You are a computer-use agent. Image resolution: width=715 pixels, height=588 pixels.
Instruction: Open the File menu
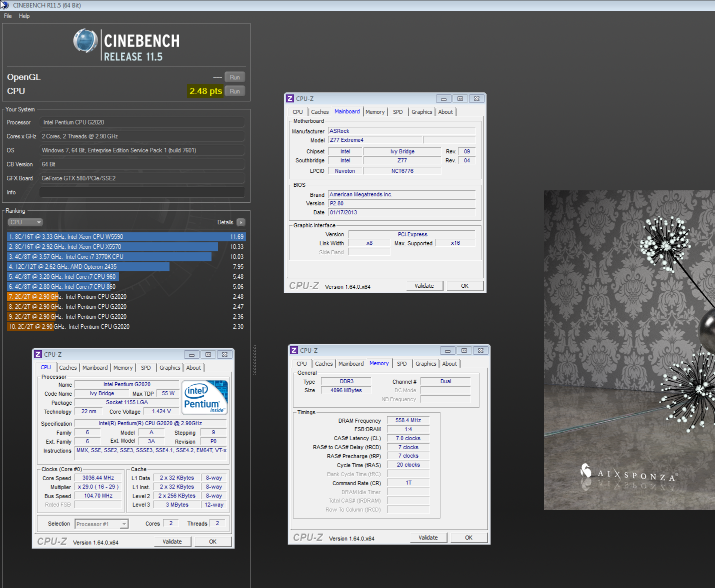(x=8, y=16)
